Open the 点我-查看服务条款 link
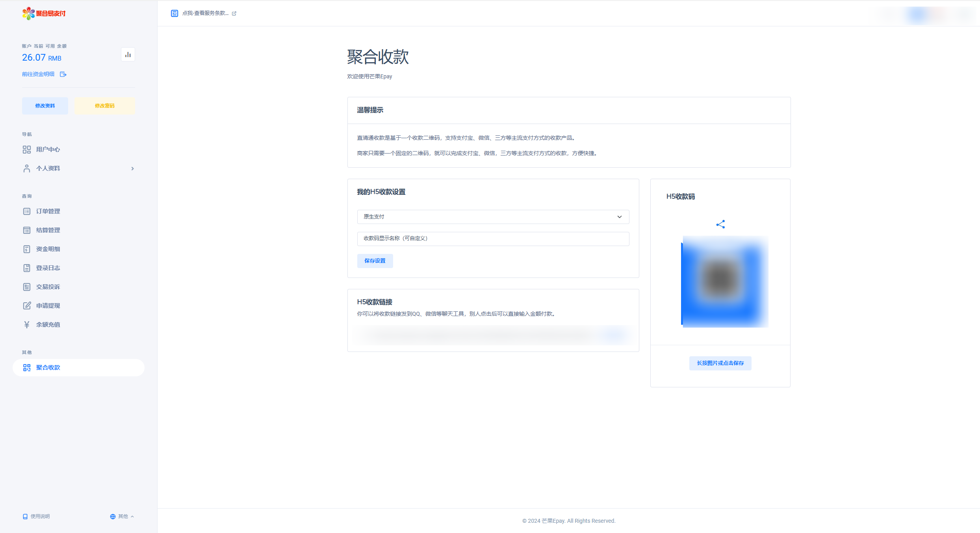The width and height of the screenshot is (980, 533). click(x=205, y=13)
